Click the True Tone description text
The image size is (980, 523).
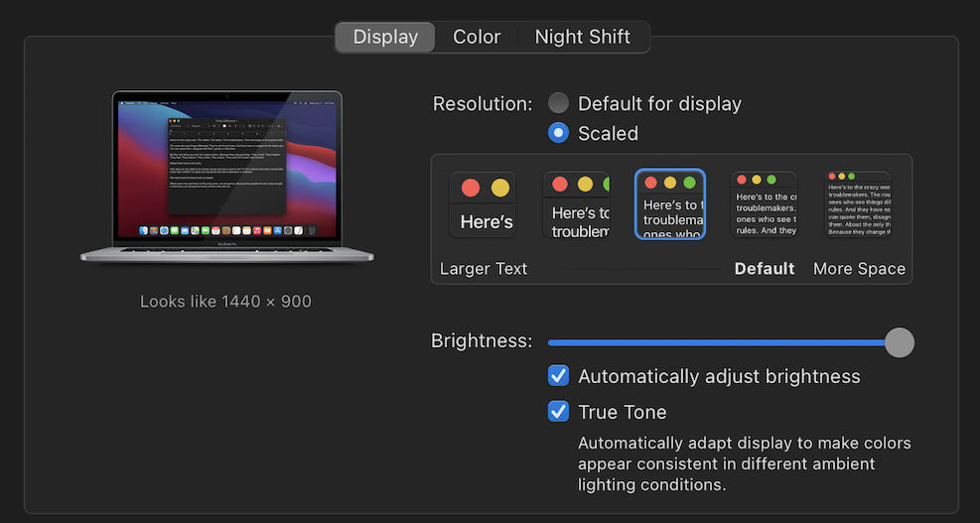pyautogui.click(x=744, y=463)
